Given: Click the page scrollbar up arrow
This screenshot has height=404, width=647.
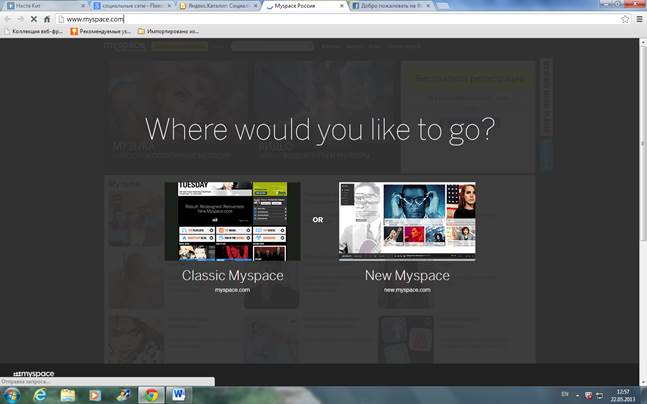Looking at the screenshot, I should (x=642, y=43).
